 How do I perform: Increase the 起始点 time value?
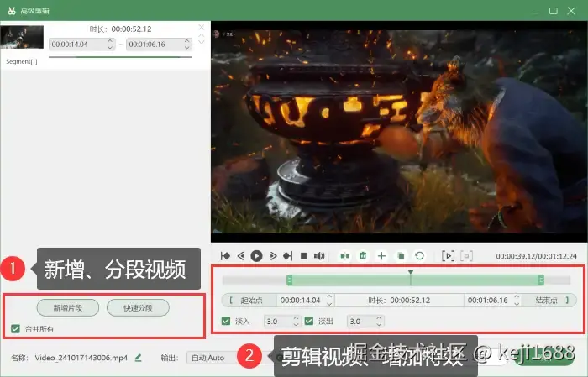(329, 296)
